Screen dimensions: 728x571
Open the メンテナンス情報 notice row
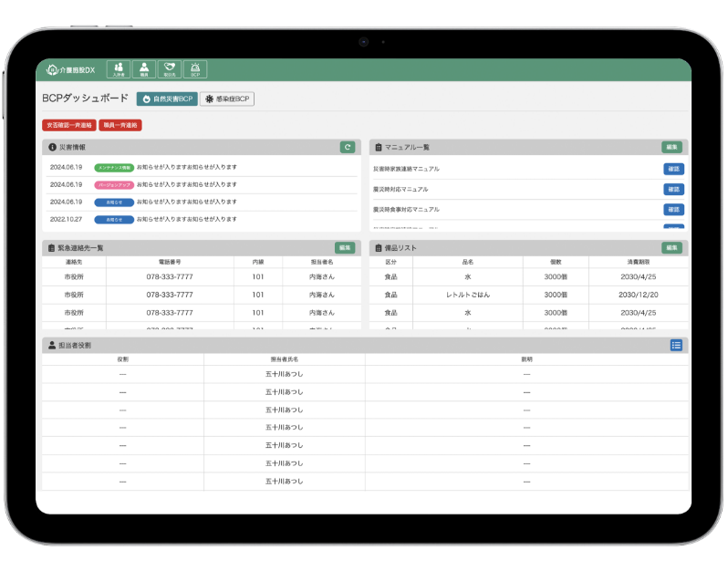[201, 168]
